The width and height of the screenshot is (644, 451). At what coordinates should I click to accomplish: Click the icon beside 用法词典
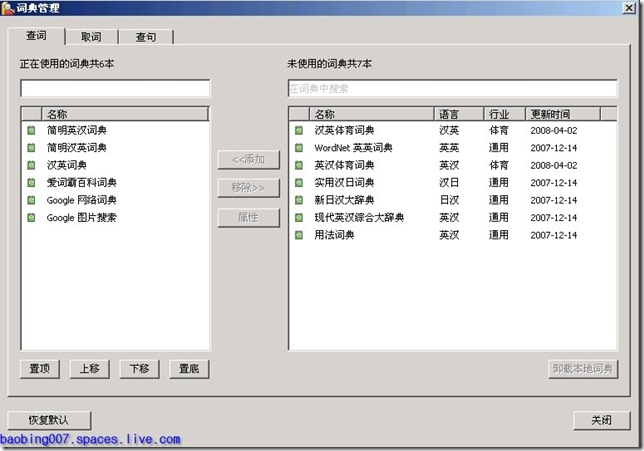pos(299,235)
